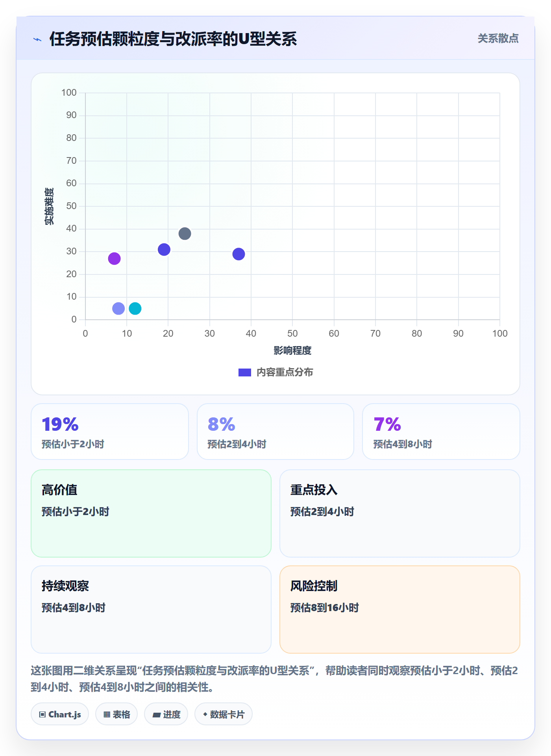Click the 数据卡片 tag chip
551x756 pixels.
(x=224, y=714)
